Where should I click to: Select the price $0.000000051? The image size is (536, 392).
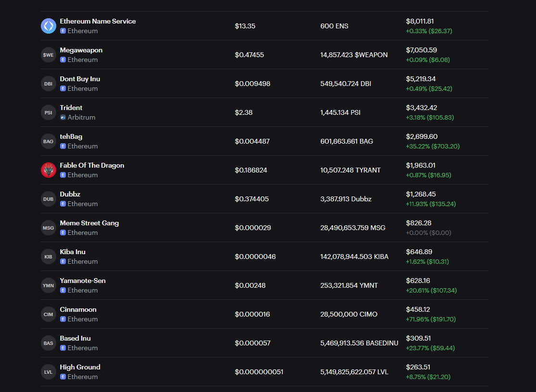259,372
